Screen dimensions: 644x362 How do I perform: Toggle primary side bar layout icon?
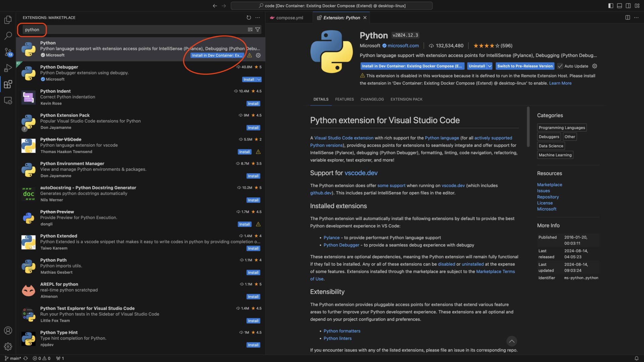point(611,6)
